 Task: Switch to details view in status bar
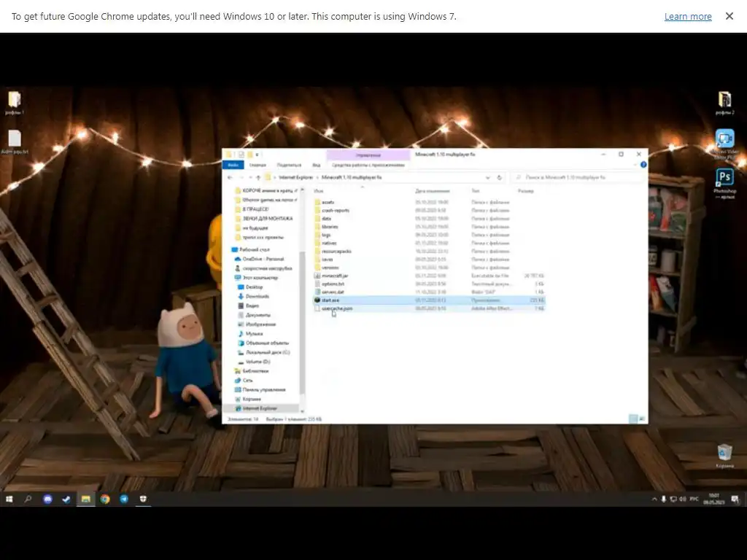click(x=633, y=419)
